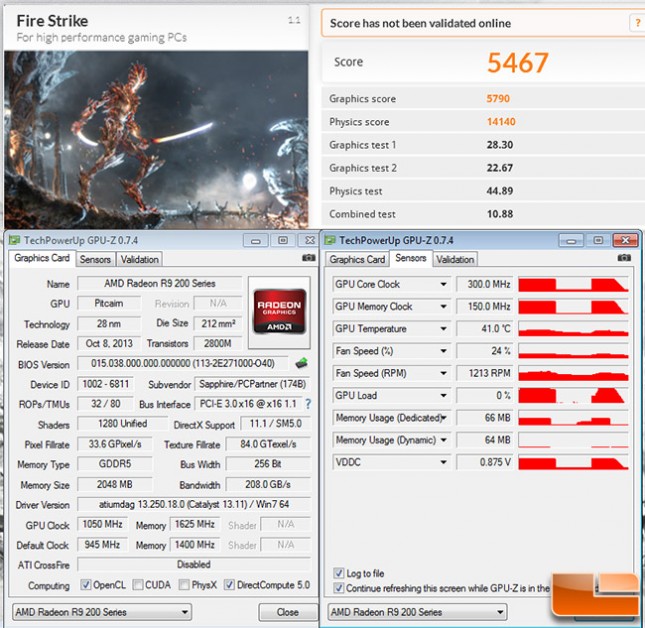Open the Fan Speed (%) sensor dropdown

click(443, 351)
